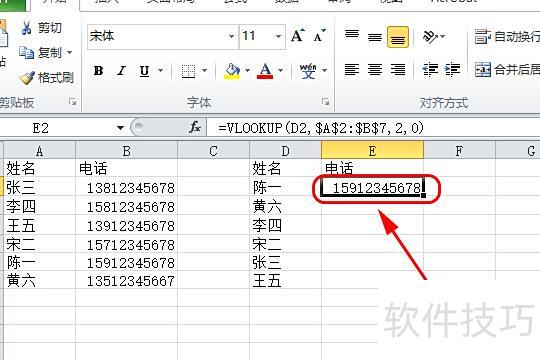
Task: Open the font name dropdown 宋体
Action: click(x=231, y=36)
